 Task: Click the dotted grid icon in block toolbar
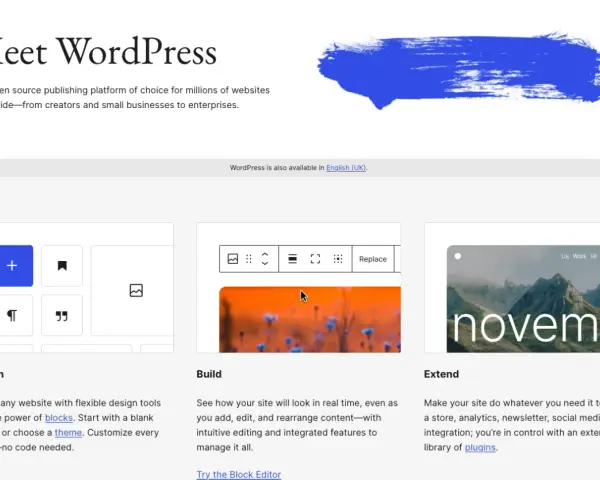point(338,259)
